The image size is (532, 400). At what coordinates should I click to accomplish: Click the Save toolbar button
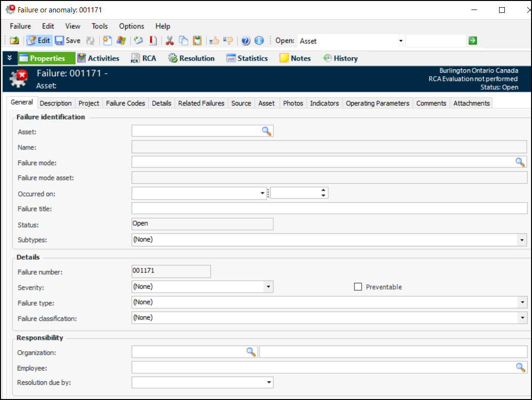tap(67, 41)
